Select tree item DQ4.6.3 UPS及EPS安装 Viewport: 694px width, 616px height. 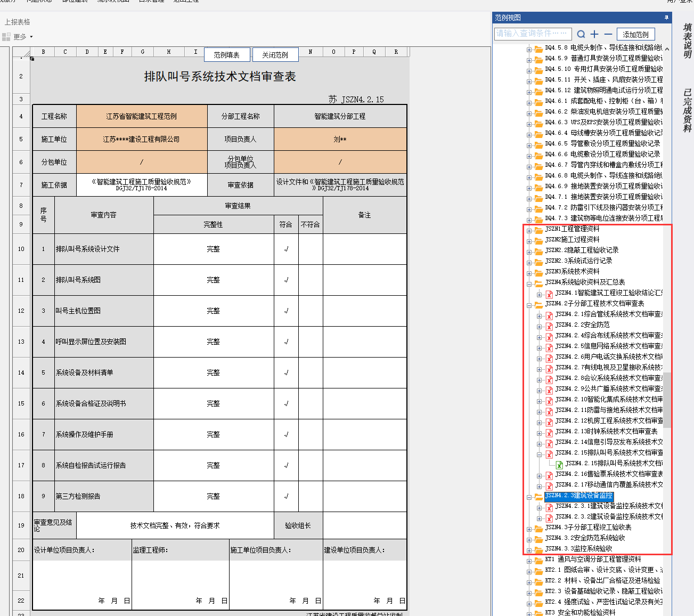[x=603, y=122]
